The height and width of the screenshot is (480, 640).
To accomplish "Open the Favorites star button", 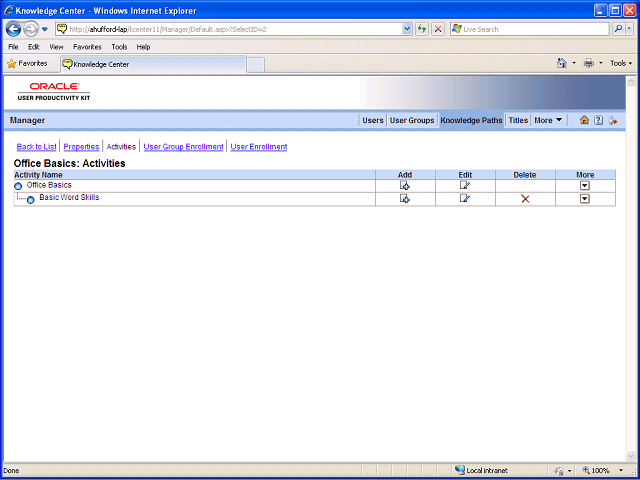I will 27,64.
